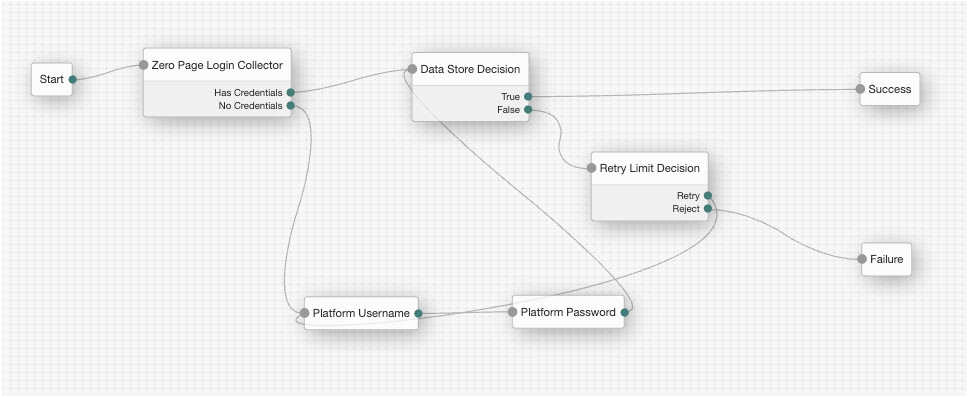Select the Retry outcome label
Image resolution: width=970 pixels, height=397 pixels.
(689, 196)
